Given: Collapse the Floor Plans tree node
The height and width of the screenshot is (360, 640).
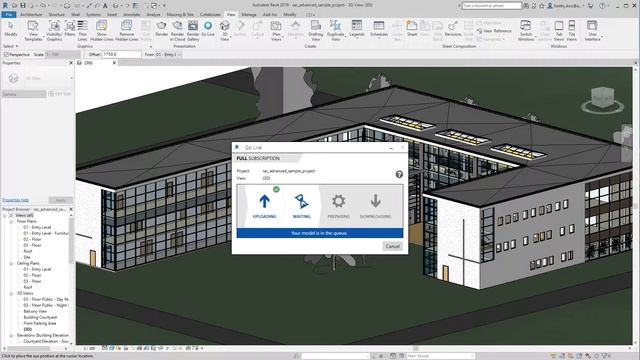Looking at the screenshot, I should tap(11, 221).
